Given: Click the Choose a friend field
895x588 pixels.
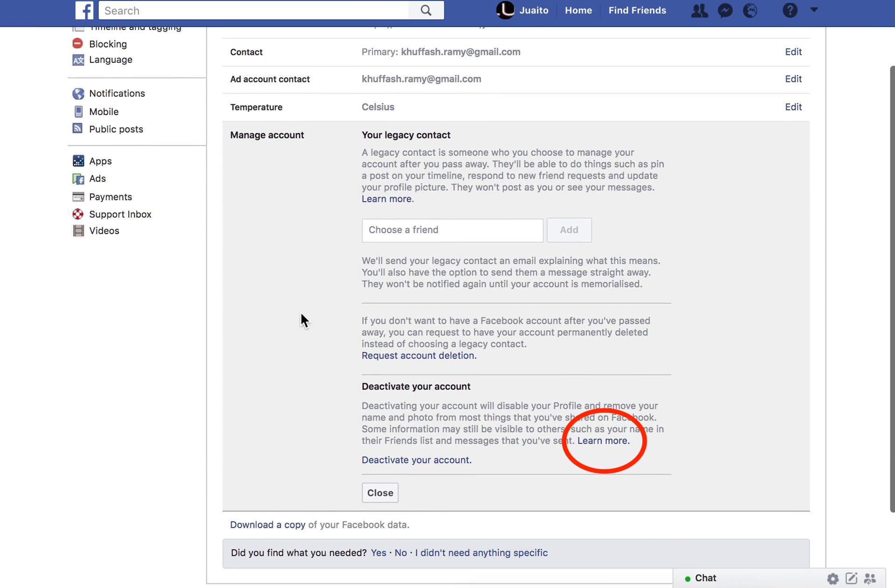Looking at the screenshot, I should pyautogui.click(x=452, y=230).
